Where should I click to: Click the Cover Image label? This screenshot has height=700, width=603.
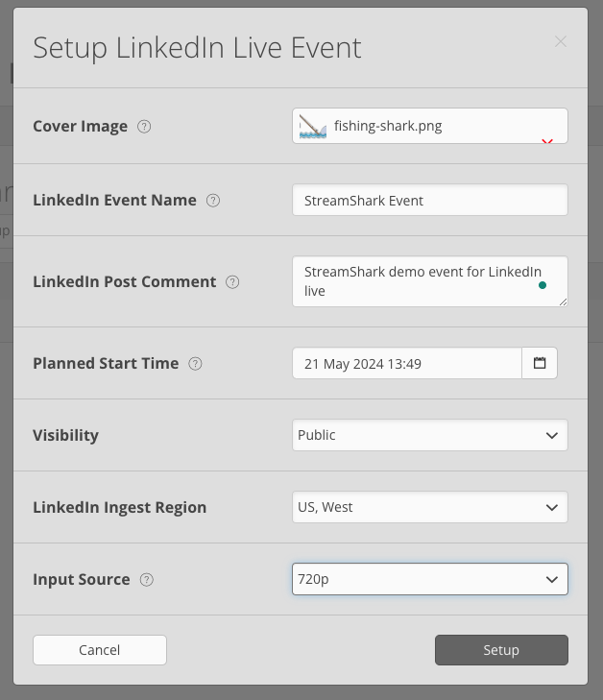point(81,127)
